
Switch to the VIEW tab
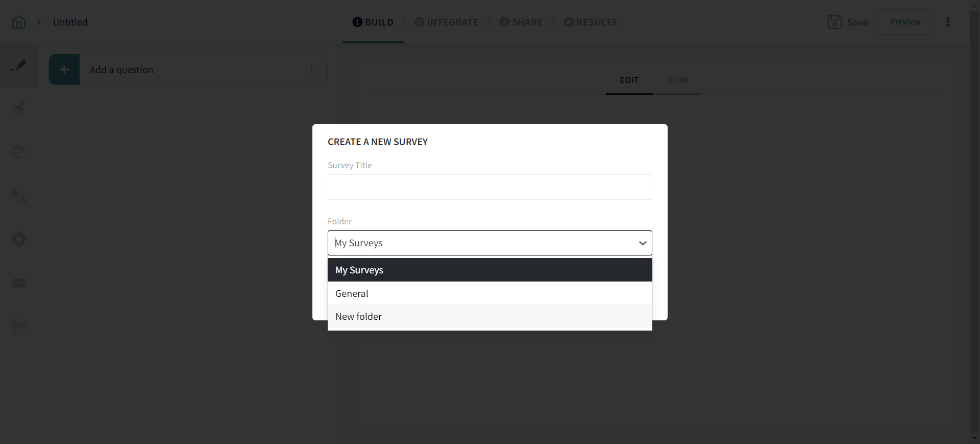[677, 81]
